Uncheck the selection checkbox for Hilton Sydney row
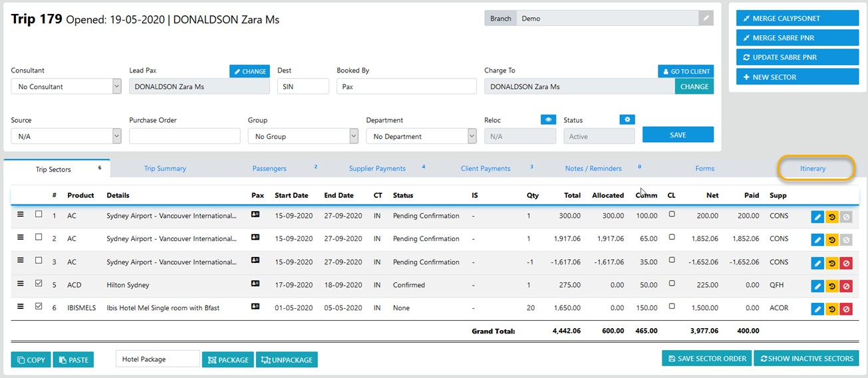 point(39,284)
